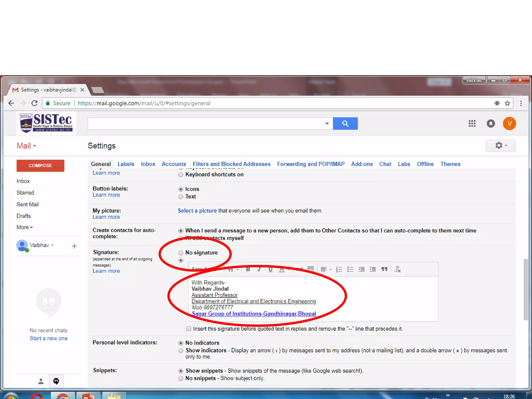Select the No signature radio button
532x399 pixels.
click(x=181, y=253)
